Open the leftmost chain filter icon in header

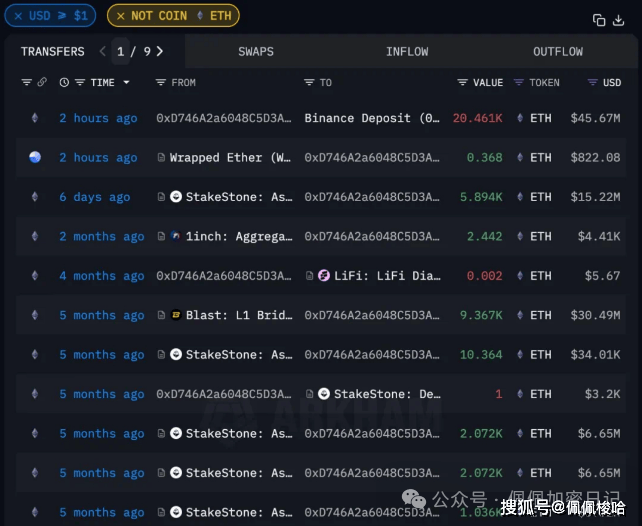coord(27,82)
